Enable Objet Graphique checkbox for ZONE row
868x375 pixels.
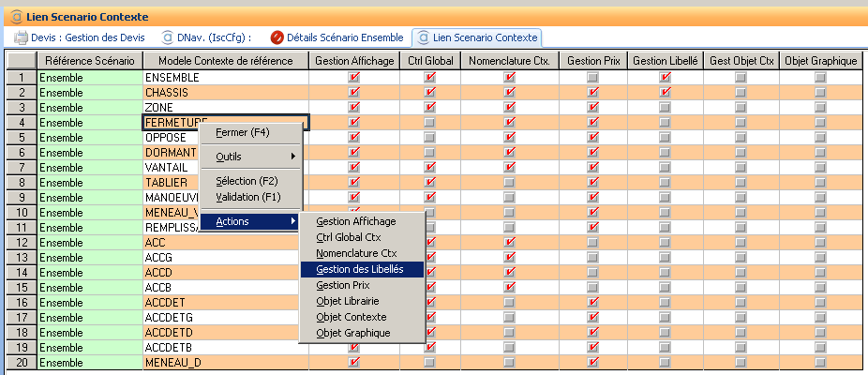[x=820, y=107]
